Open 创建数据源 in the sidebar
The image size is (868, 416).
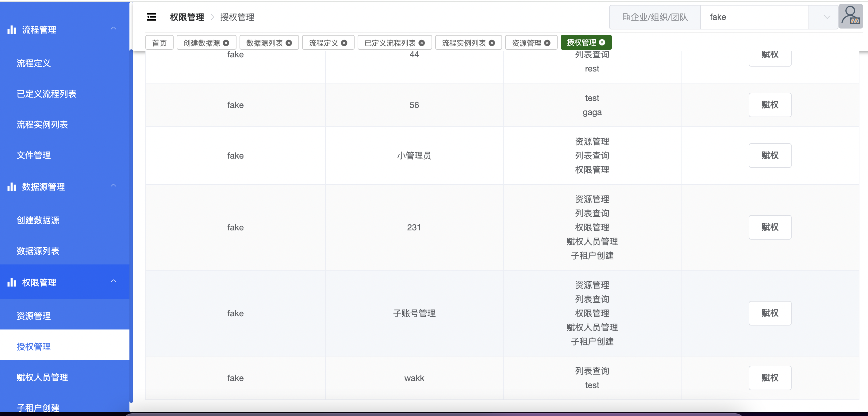pos(65,220)
